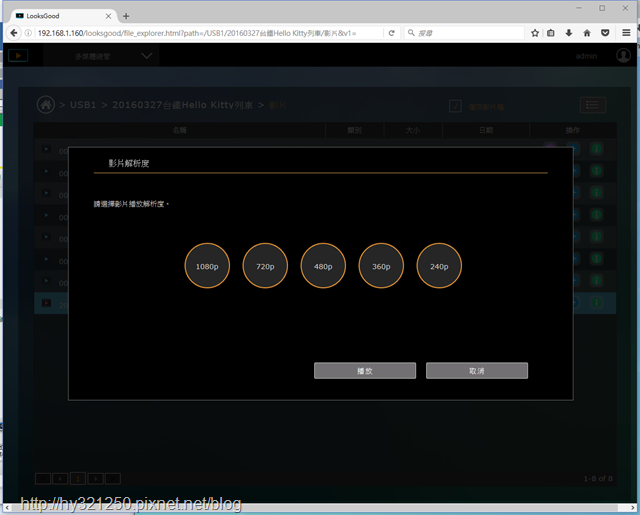
Task: Choose the 720p resolution
Action: point(265,266)
